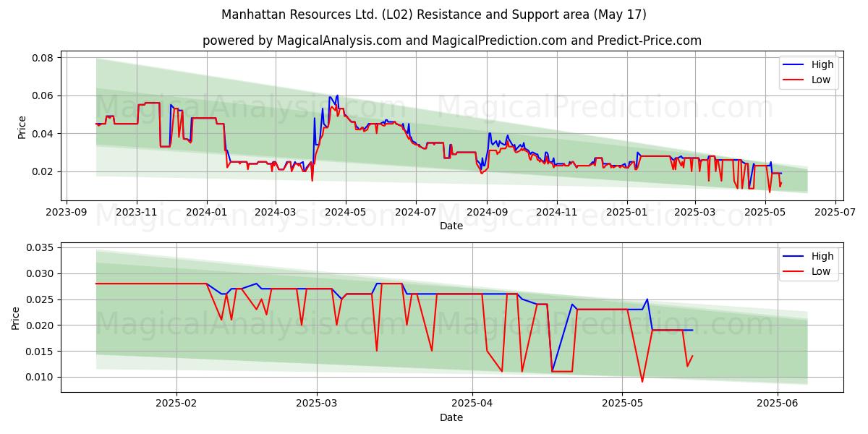868x434 pixels.
Task: Click bottom chart y-axis value '0.010'
Action: click(x=41, y=377)
